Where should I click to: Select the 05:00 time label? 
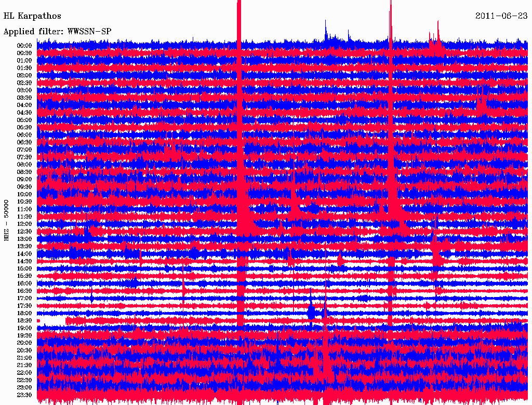click(24, 120)
